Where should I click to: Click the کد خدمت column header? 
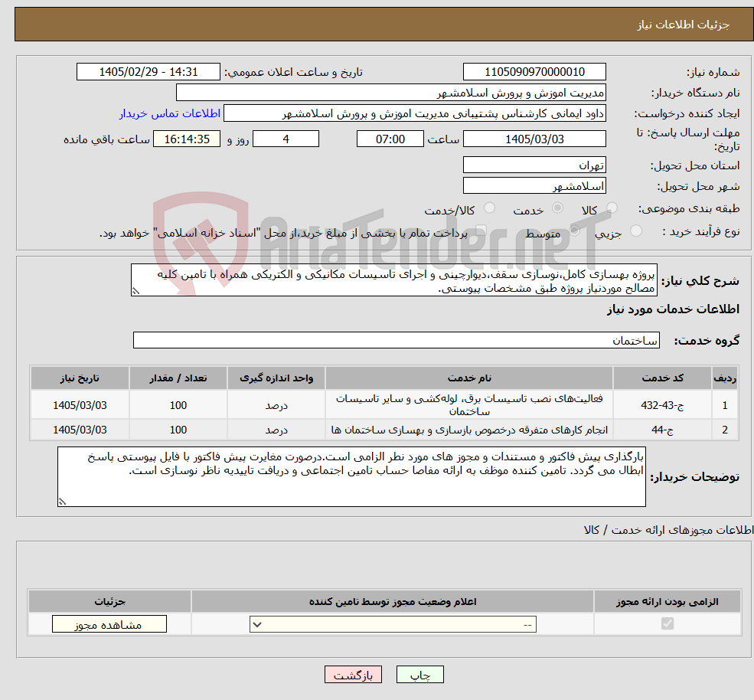(662, 378)
